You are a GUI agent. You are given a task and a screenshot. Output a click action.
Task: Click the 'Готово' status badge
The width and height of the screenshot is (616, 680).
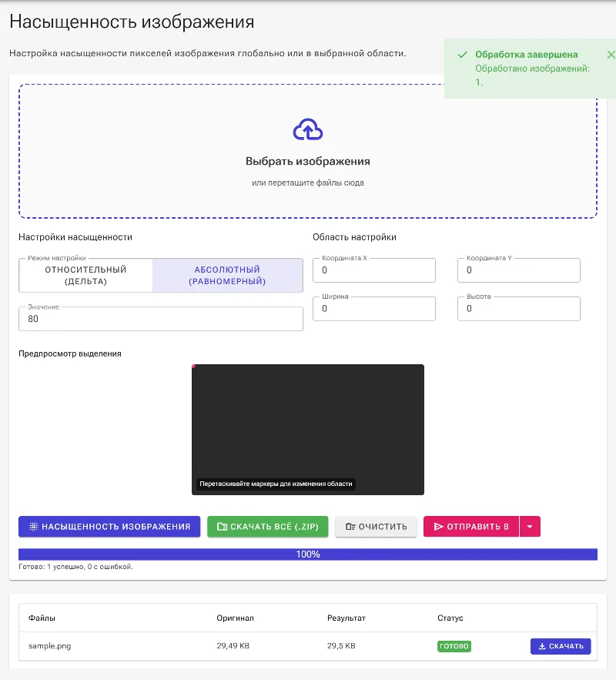tap(454, 646)
